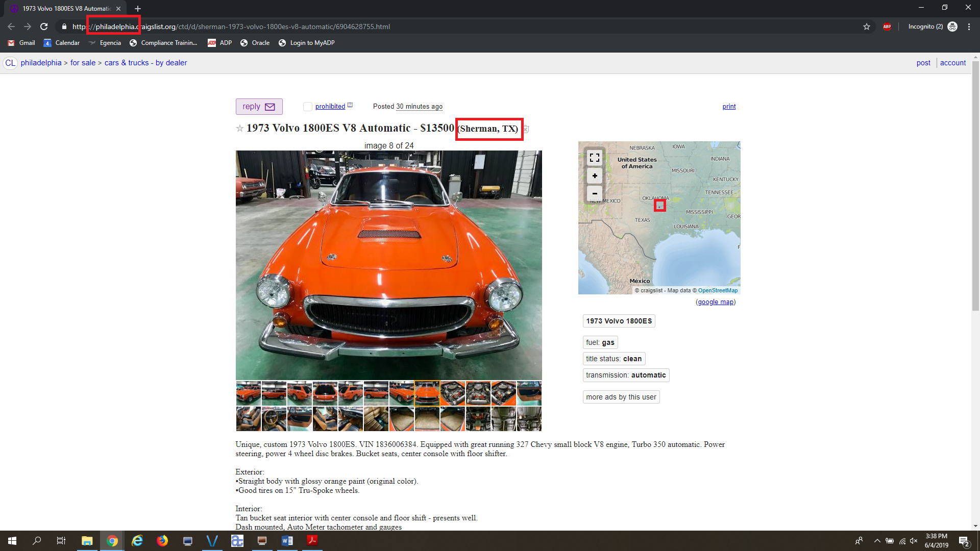Zoom out on the map

(595, 194)
